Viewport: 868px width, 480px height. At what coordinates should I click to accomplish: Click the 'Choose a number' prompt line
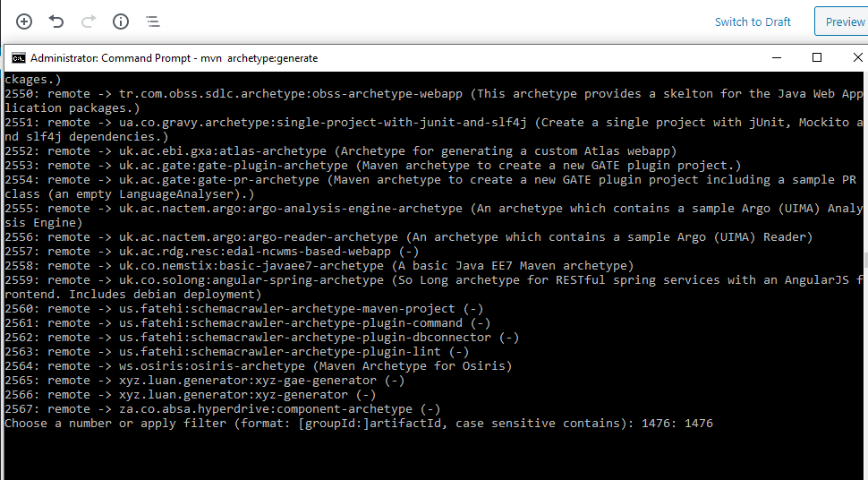[359, 424]
